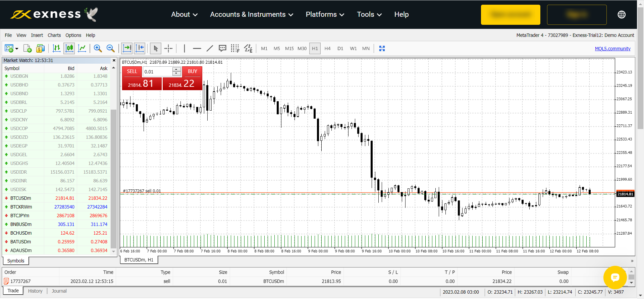Click the Exness logo

54,14
